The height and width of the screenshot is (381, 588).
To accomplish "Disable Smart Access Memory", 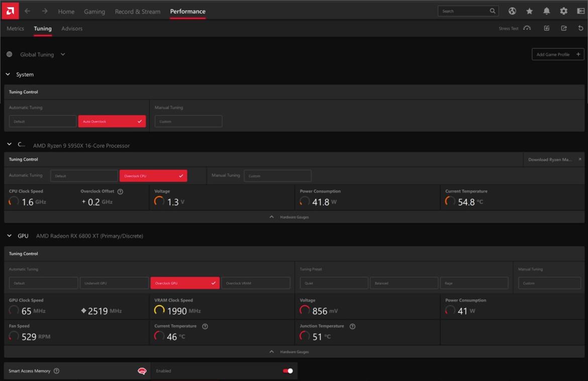I will 286,370.
